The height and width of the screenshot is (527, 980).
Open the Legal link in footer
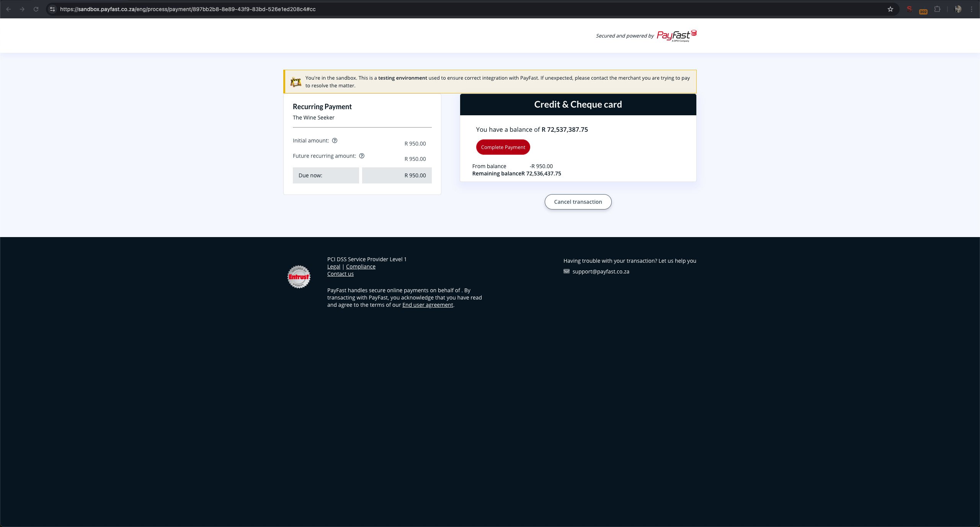(x=333, y=267)
